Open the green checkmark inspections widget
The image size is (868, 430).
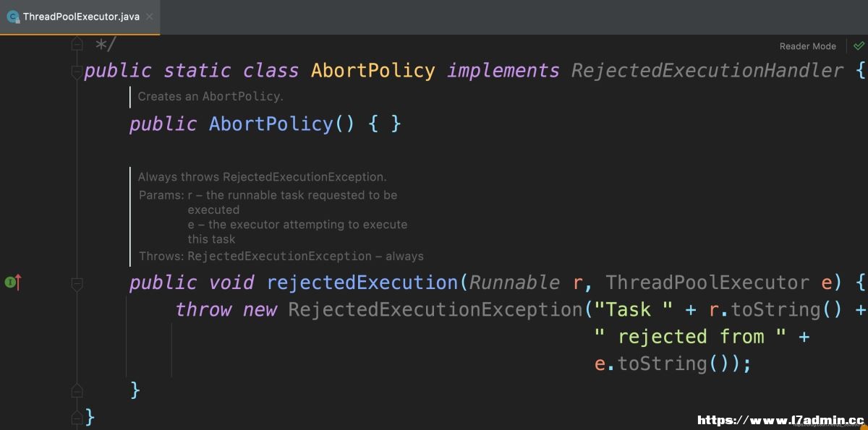[858, 46]
